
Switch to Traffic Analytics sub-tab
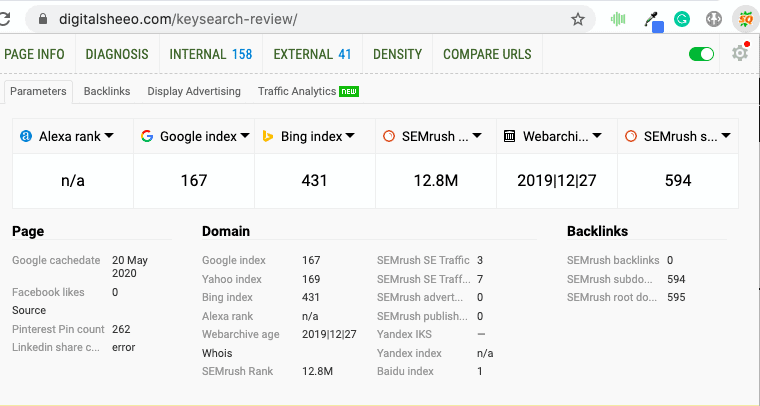(297, 91)
